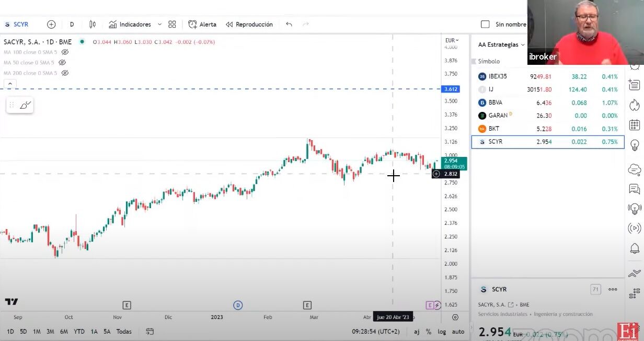This screenshot has height=341, width=644.
Task: Open the candlestick chart type selector
Action: tap(93, 25)
